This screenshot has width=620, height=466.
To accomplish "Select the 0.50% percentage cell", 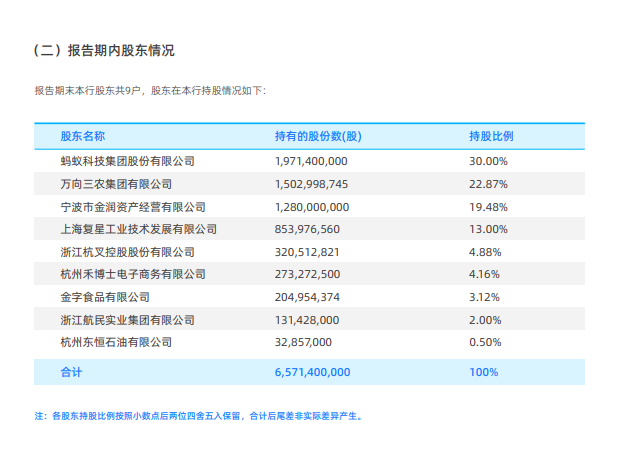I will point(485,342).
